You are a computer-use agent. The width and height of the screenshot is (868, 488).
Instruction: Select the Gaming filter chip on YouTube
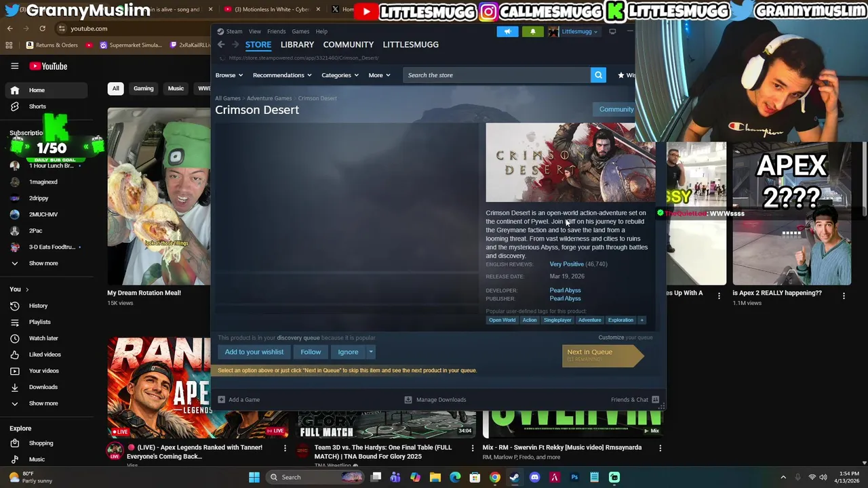(143, 88)
